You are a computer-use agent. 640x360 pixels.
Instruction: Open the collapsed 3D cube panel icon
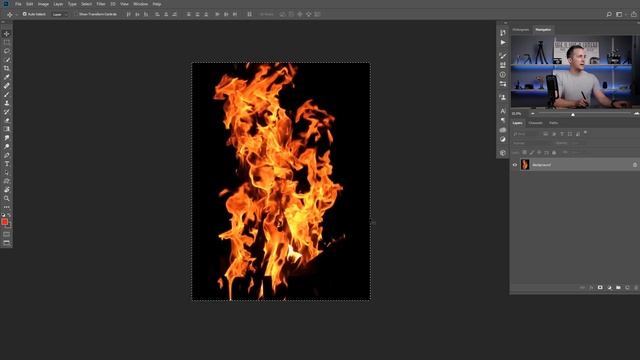pos(503,153)
